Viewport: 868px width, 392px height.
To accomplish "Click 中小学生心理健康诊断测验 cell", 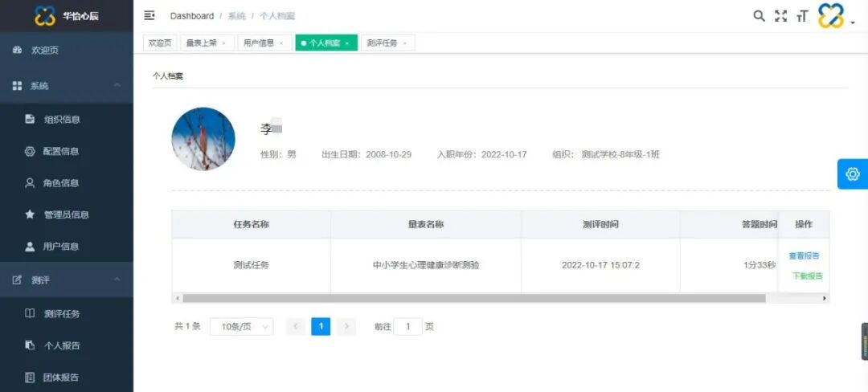I will click(x=426, y=265).
